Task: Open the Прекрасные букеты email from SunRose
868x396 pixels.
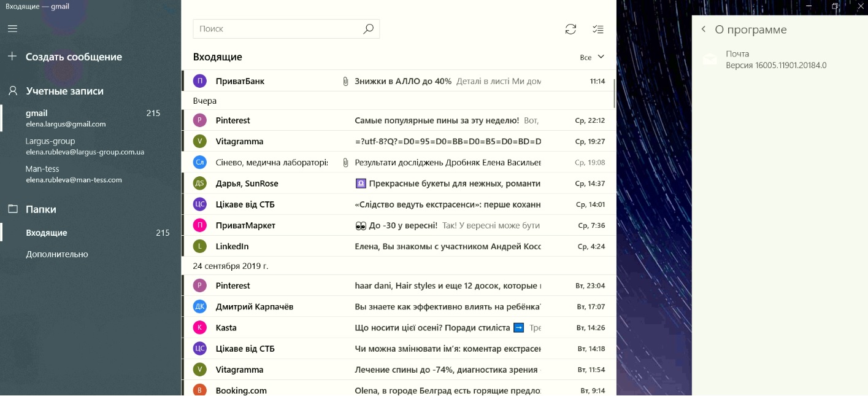Action: 399,184
